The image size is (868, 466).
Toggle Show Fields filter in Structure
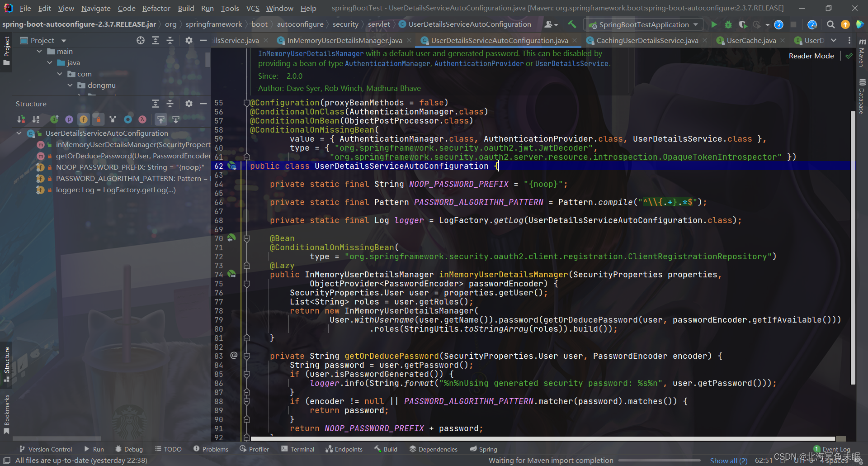(84, 119)
